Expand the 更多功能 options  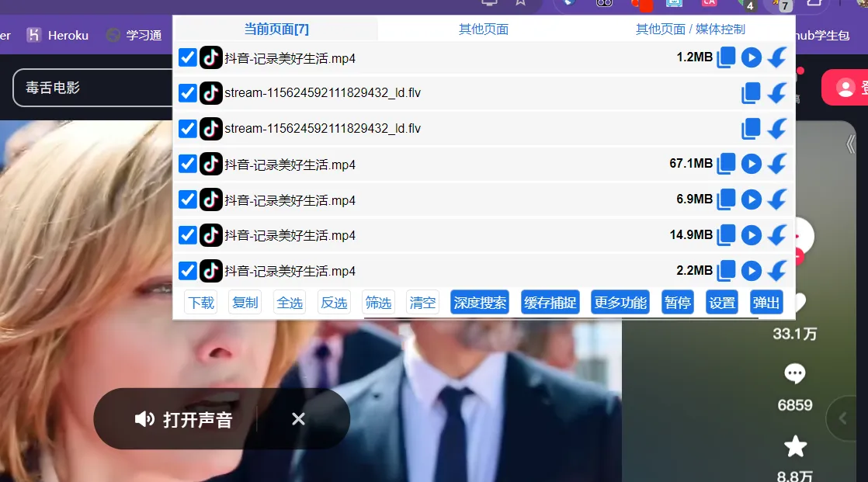click(x=620, y=303)
